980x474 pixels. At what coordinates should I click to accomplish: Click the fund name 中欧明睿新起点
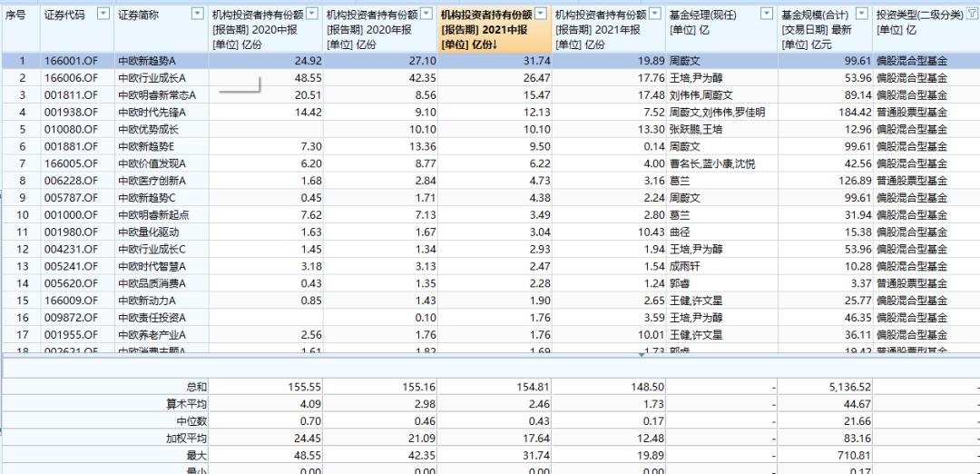pyautogui.click(x=153, y=215)
